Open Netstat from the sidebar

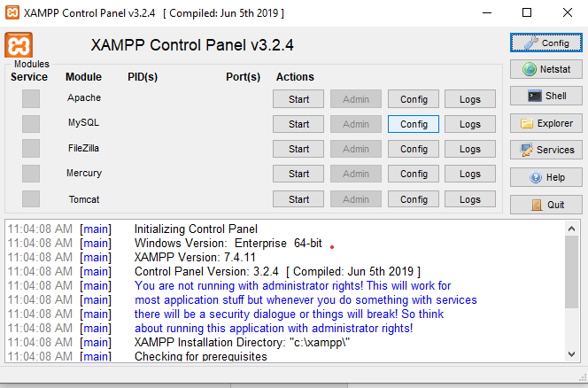tap(546, 69)
